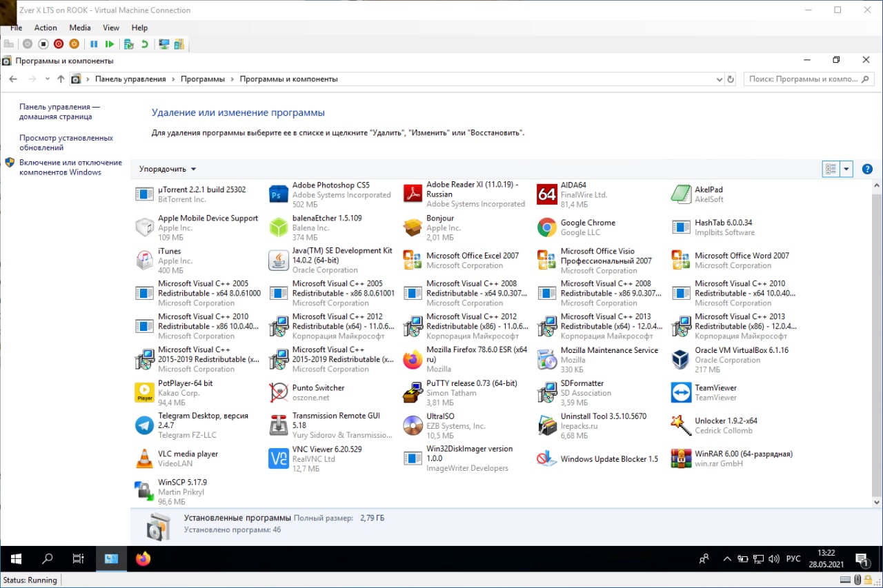Select the TeamViewer program icon
The height and width of the screenshot is (588, 883).
pyautogui.click(x=681, y=393)
